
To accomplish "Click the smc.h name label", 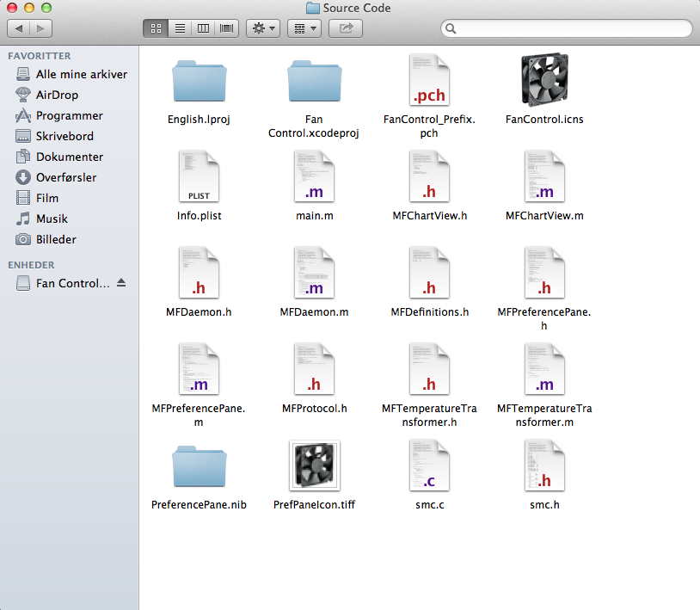I will (544, 505).
